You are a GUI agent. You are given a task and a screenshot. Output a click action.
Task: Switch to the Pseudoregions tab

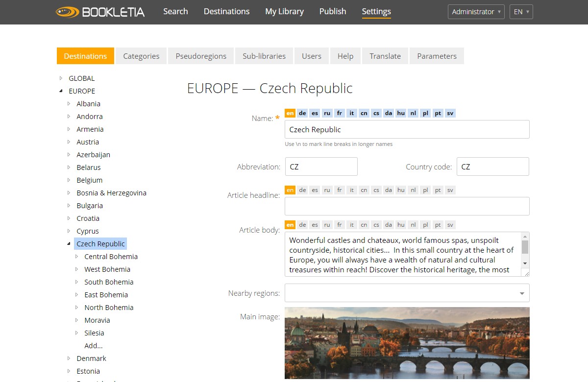tap(201, 56)
